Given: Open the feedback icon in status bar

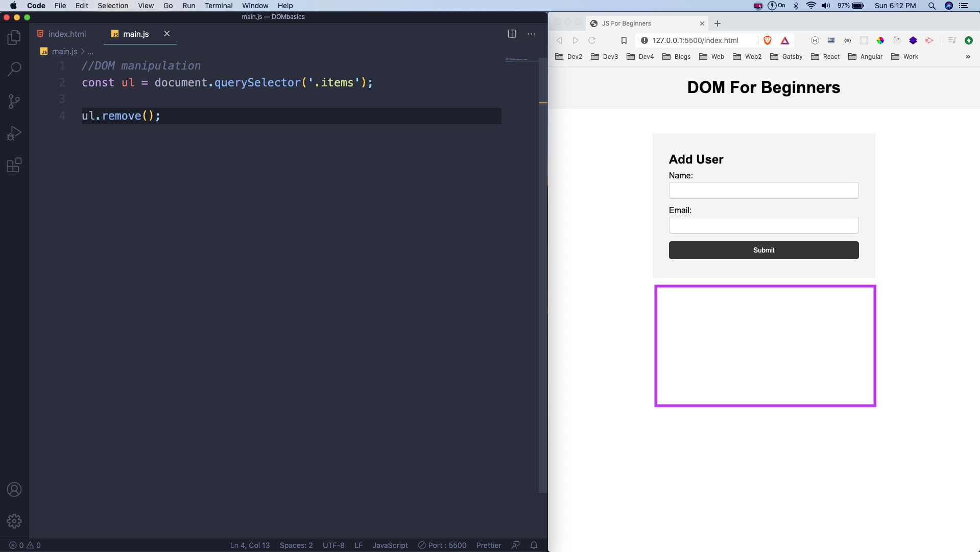Looking at the screenshot, I should coord(516,545).
